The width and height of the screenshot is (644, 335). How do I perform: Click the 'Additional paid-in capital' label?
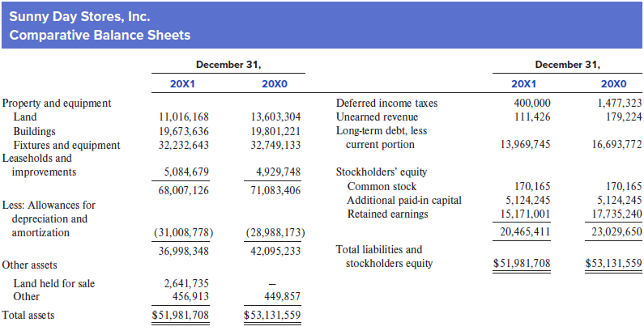(404, 200)
